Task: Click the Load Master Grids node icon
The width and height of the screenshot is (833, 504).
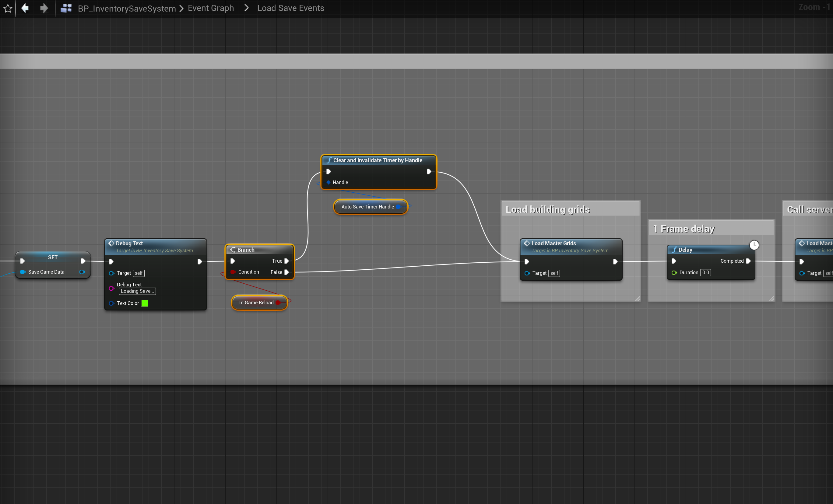Action: point(527,243)
